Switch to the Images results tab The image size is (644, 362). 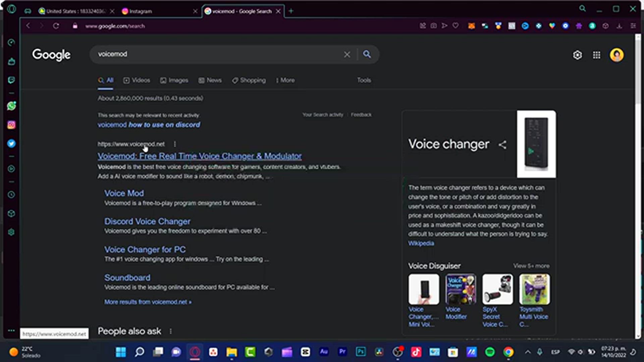(174, 80)
